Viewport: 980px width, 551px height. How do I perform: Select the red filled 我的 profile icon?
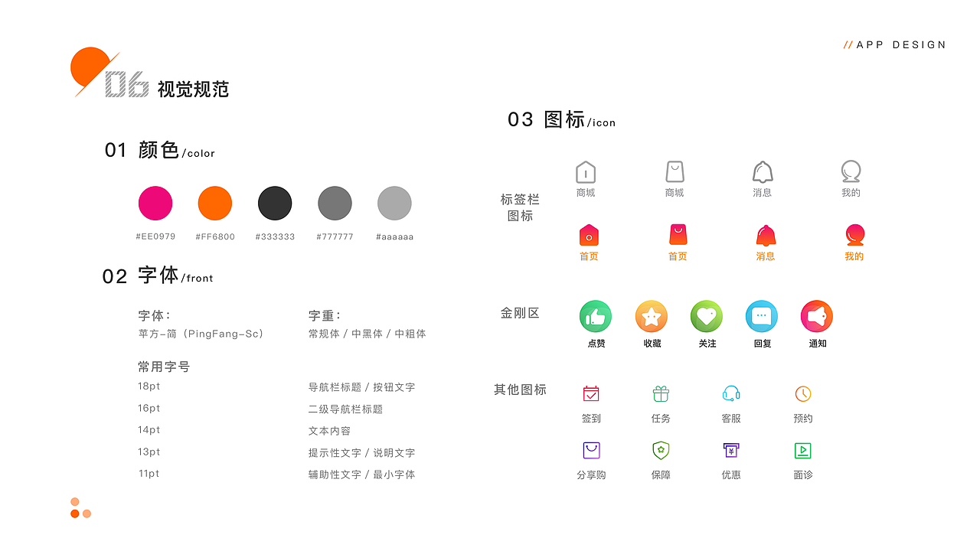pyautogui.click(x=854, y=234)
